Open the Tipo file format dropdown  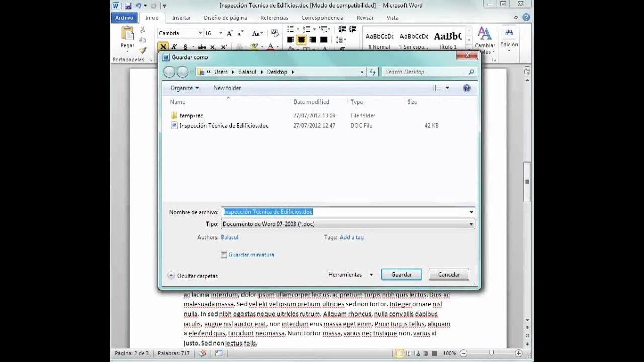pos(472,223)
